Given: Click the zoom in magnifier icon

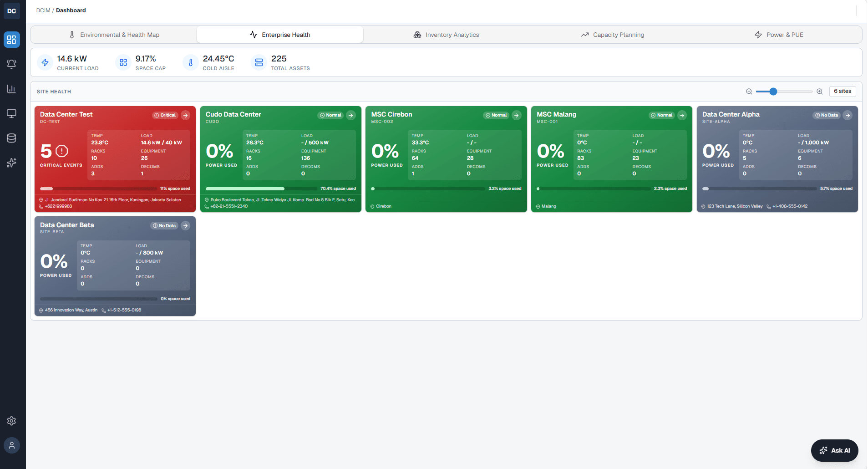Looking at the screenshot, I should coord(820,92).
